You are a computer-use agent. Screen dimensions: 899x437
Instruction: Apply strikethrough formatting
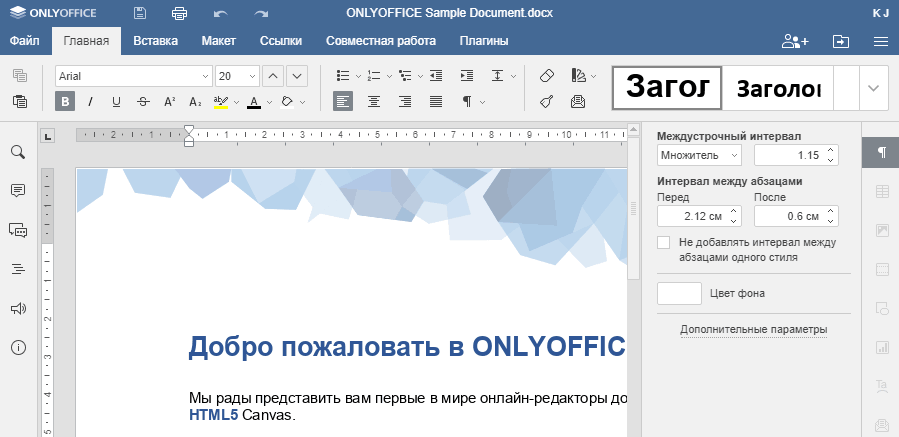pyautogui.click(x=143, y=102)
